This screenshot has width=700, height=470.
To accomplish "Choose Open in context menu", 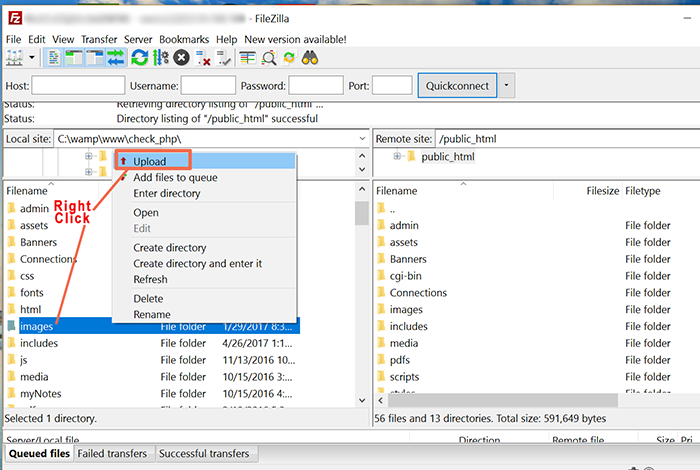I will (205, 212).
